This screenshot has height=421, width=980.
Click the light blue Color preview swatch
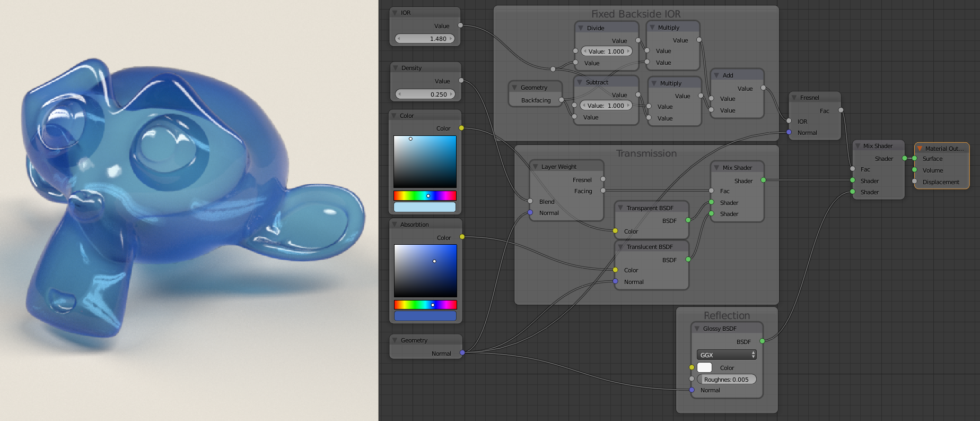425,207
